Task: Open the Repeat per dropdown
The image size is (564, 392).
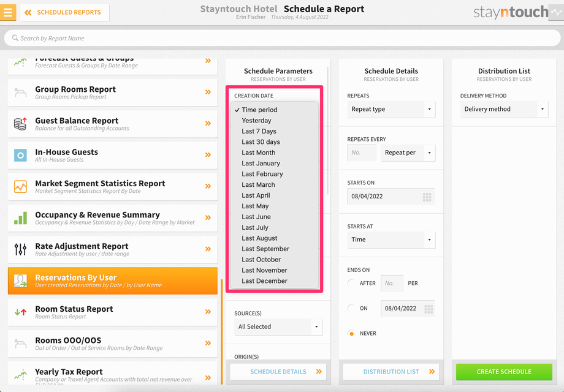Action: (x=408, y=153)
